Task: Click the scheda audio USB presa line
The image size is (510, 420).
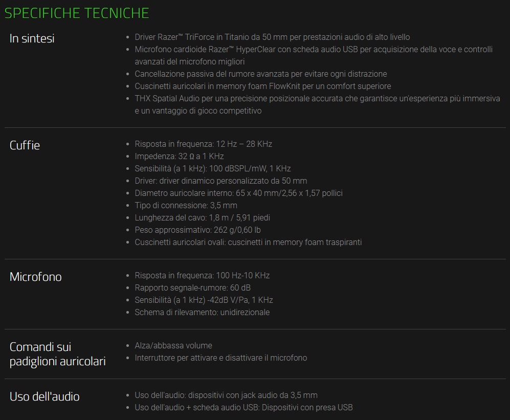Action: (243, 407)
